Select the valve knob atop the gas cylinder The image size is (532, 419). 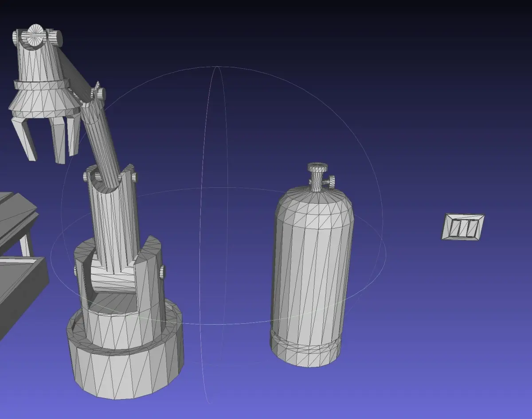[x=318, y=168]
